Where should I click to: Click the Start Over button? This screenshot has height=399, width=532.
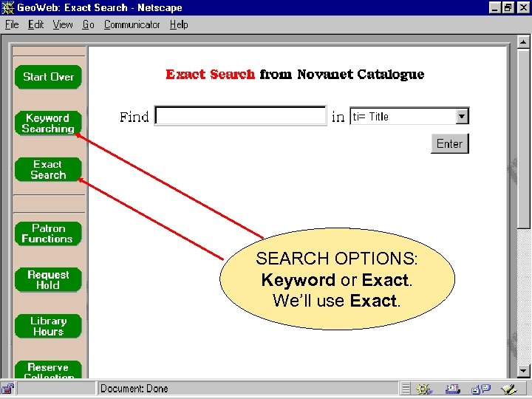click(48, 77)
